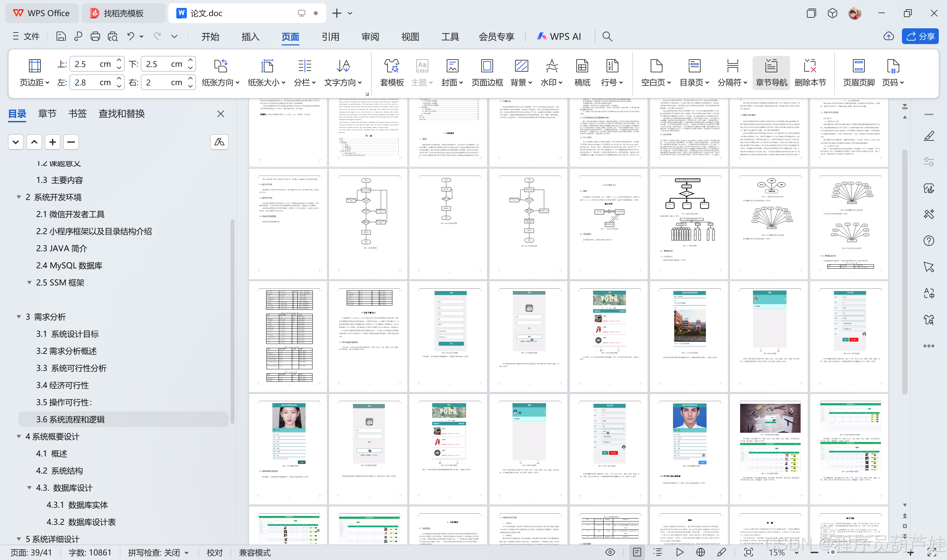Click the expand level plus button
Image resolution: width=947 pixels, height=560 pixels.
tap(52, 142)
